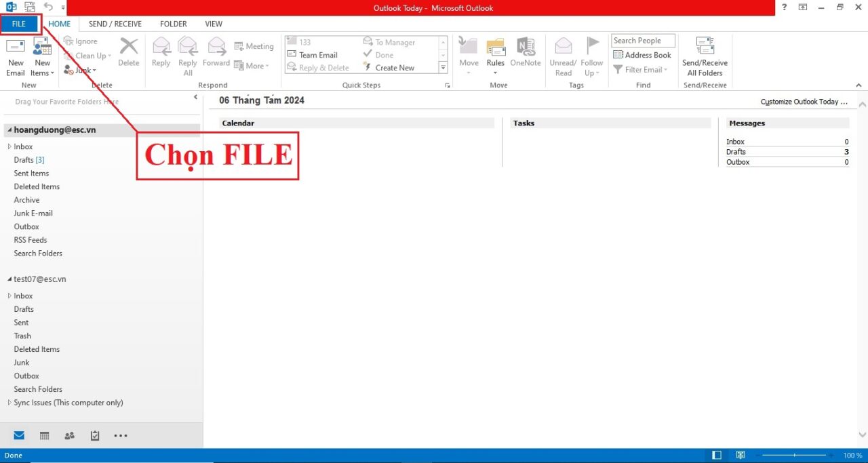Viewport: 868px width, 463px height.
Task: Minimize the folder pane with the arrow
Action: pos(195,98)
